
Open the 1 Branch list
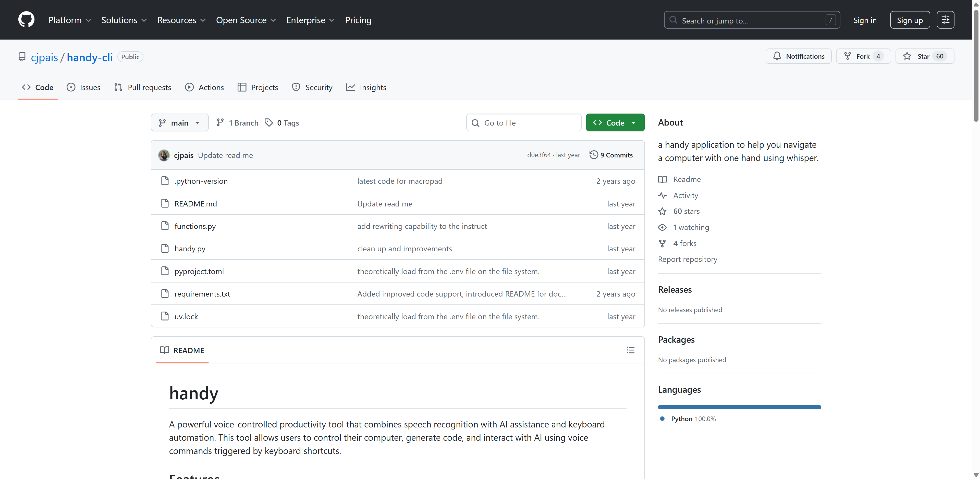(237, 123)
